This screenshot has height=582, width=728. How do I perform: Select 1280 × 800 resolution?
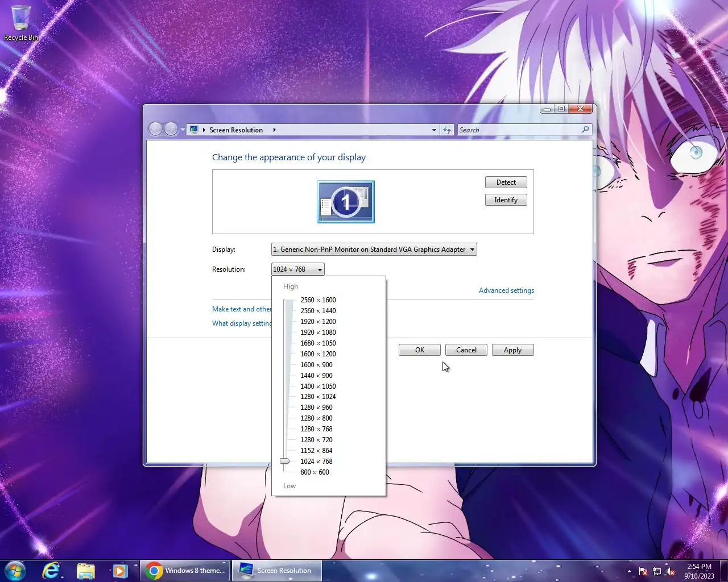316,418
